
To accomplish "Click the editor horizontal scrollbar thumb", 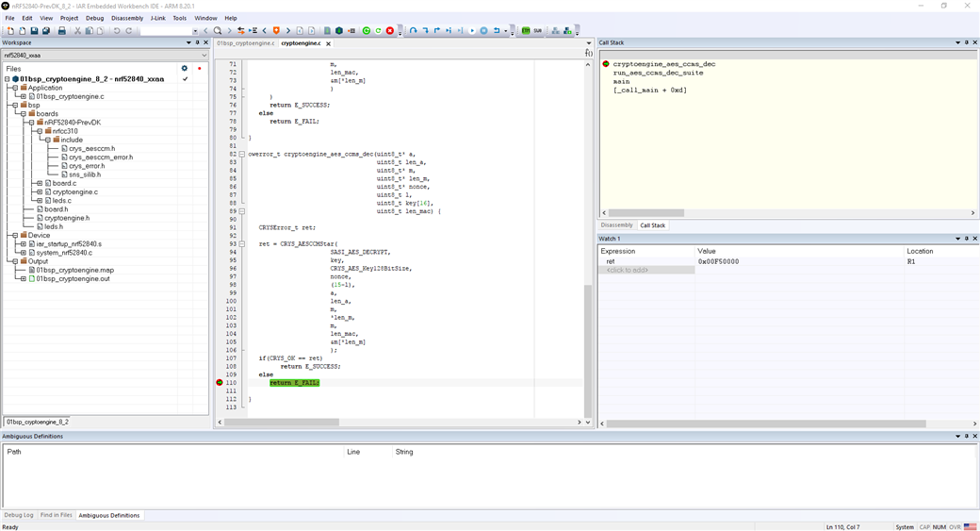I will (281, 423).
